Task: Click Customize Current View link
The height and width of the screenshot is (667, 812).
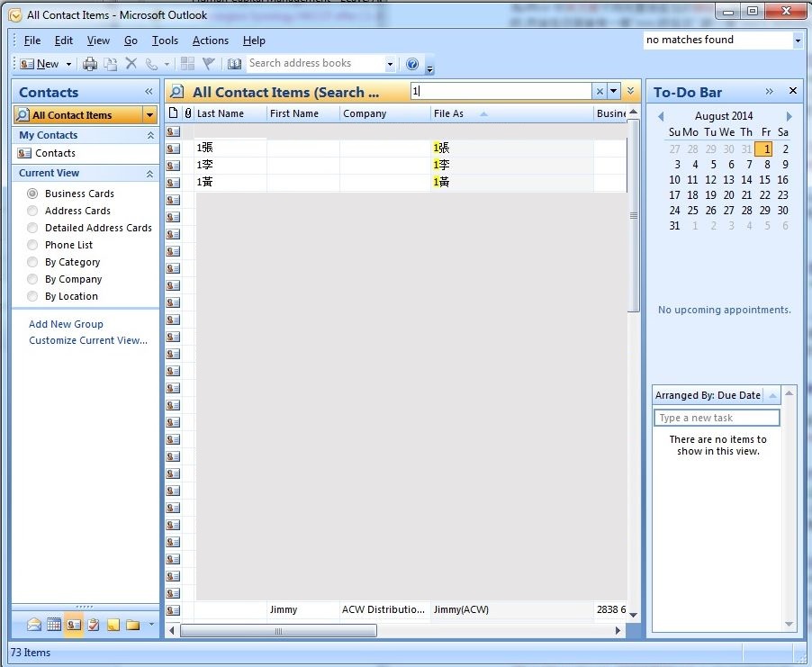Action: click(88, 340)
